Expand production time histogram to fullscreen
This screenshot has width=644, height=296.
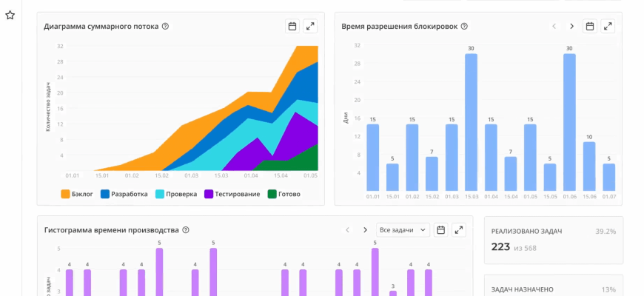tap(459, 230)
